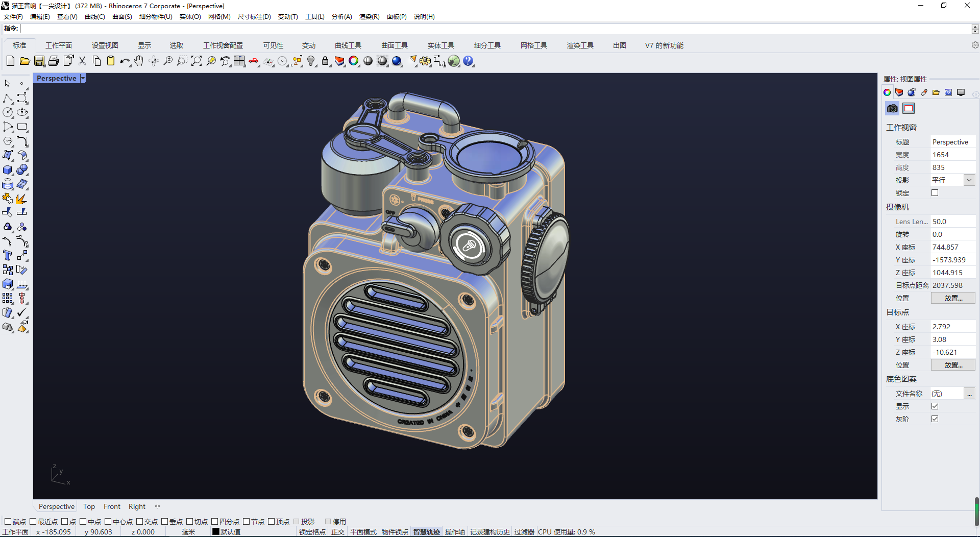980x537 pixels.
Task: Toggle 锁定格点 grid snap in the status bar
Action: (312, 532)
